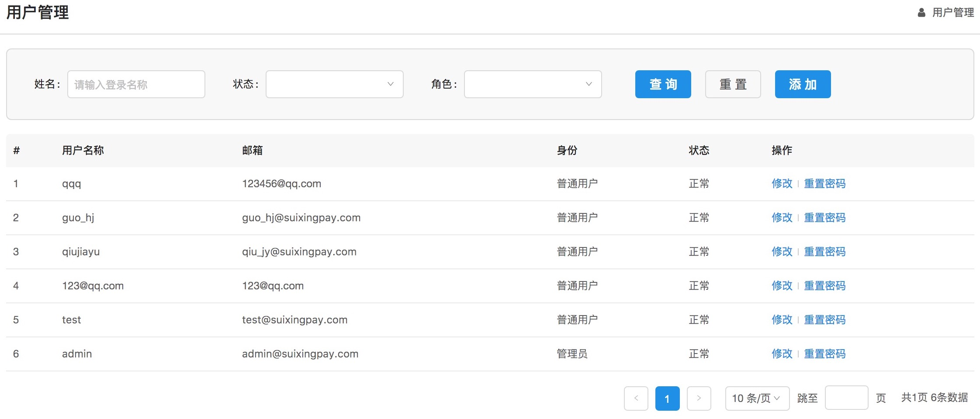The width and height of the screenshot is (980, 419).
Task: Click 修改 in the 123@qq.com row
Action: [782, 286]
